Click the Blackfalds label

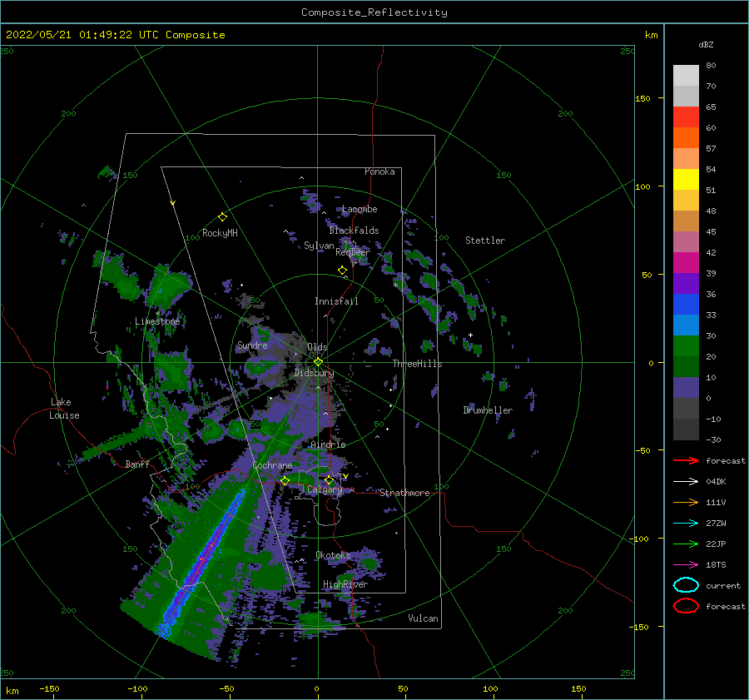coord(354,231)
